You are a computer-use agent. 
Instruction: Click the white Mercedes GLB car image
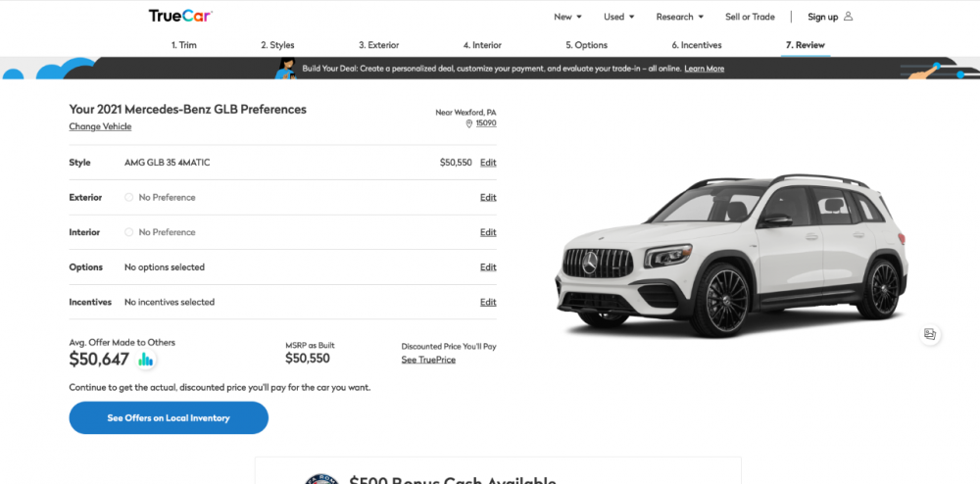(x=731, y=256)
